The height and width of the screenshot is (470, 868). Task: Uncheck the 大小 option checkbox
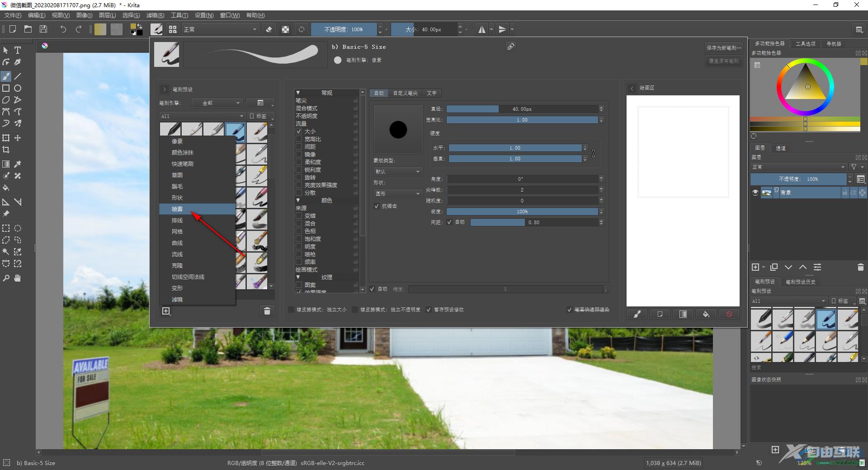point(299,131)
